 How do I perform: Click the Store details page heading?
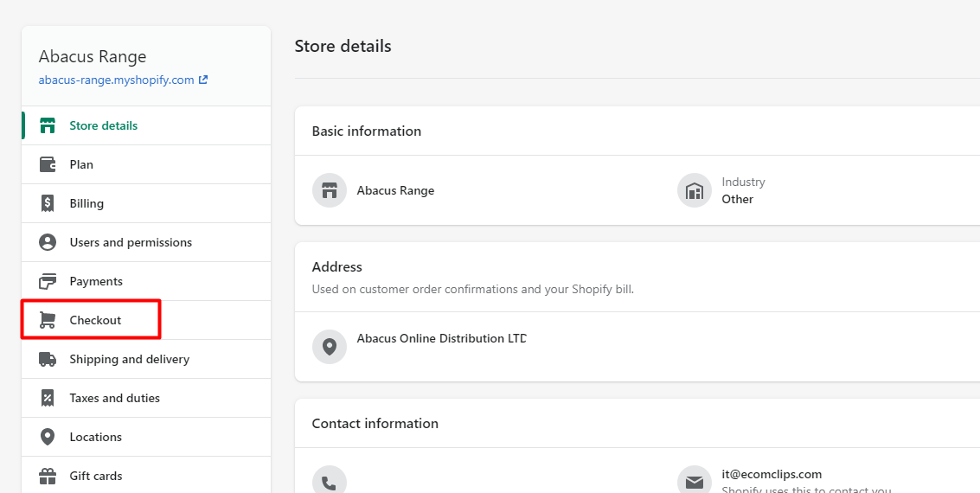(343, 46)
